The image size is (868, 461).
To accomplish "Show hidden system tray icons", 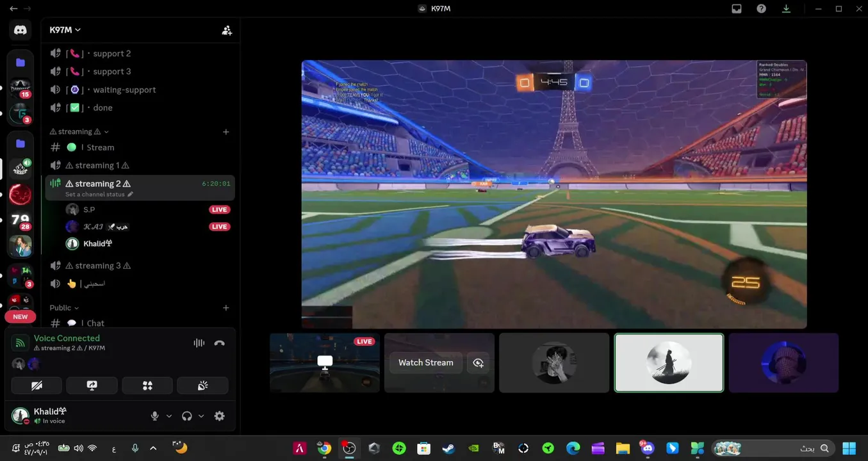I will click(x=153, y=448).
